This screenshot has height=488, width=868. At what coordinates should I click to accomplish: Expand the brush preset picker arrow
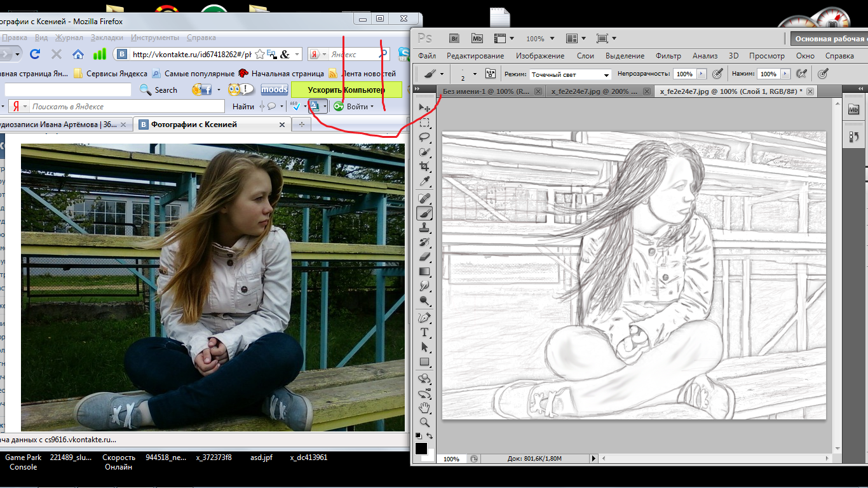pyautogui.click(x=474, y=74)
